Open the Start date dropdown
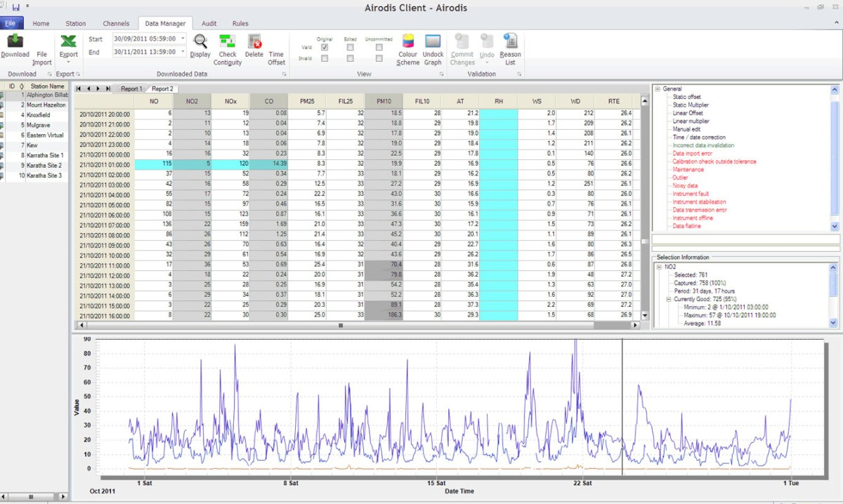Screen dimensions: 843x504 point(183,39)
